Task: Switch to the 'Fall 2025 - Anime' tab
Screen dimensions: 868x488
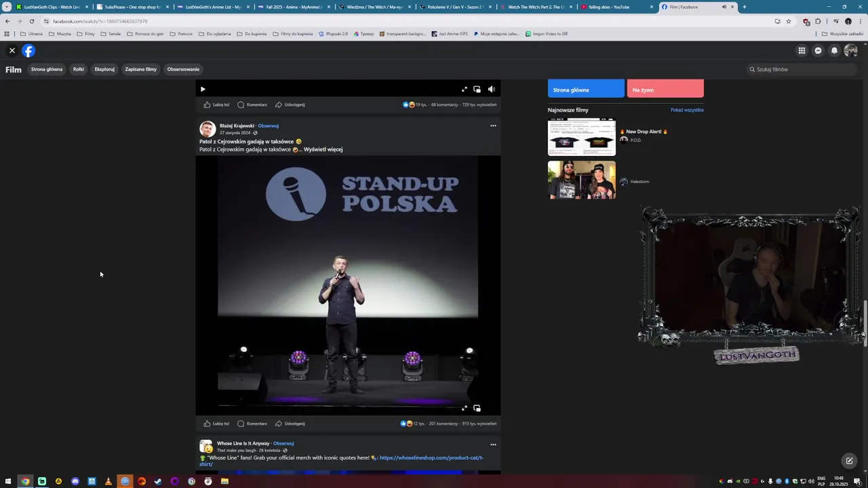Action: (295, 7)
